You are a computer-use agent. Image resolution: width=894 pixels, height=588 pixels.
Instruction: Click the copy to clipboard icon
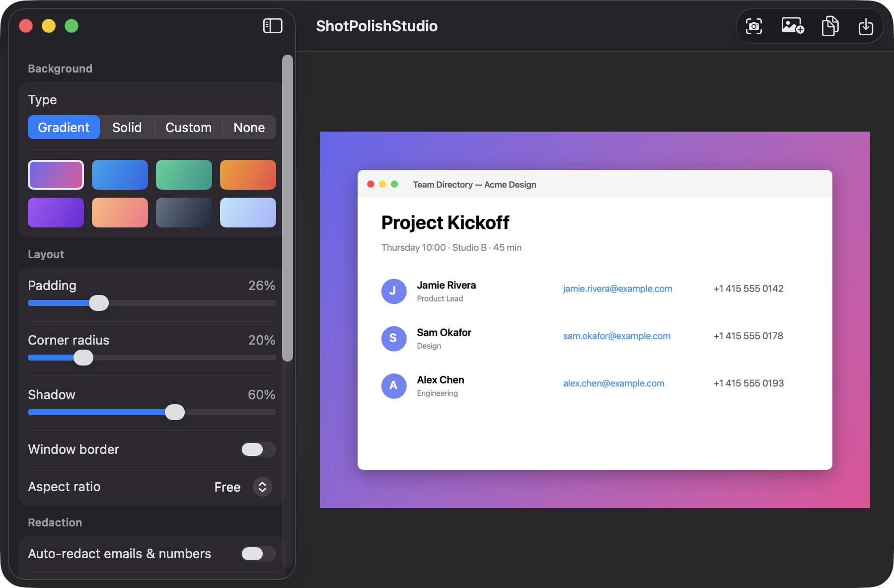[830, 26]
